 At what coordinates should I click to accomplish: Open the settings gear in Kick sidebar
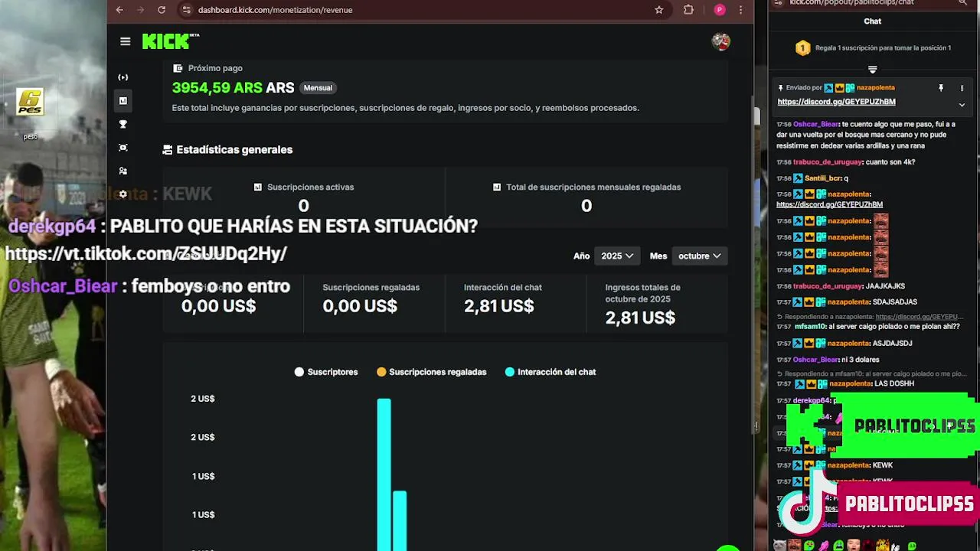tap(123, 194)
